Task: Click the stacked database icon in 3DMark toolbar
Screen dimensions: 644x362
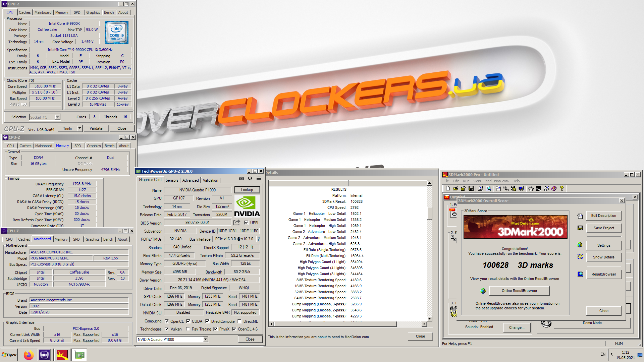Action: (x=546, y=189)
